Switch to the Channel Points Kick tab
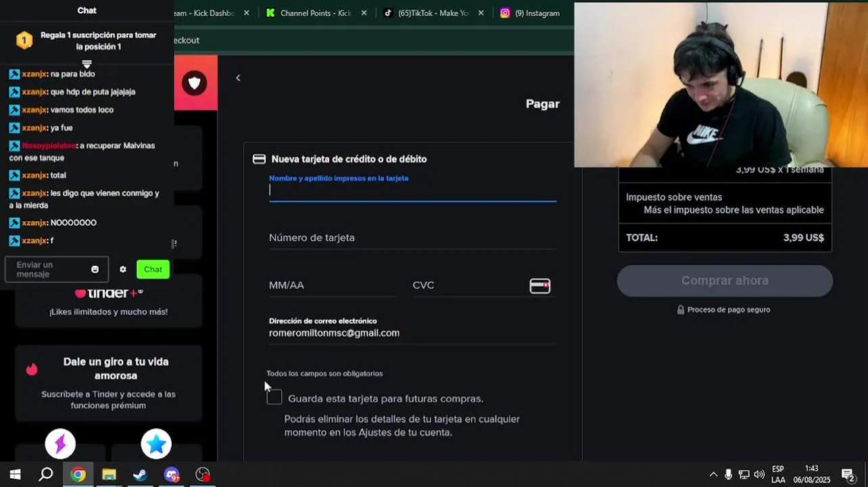This screenshot has width=868, height=487. [316, 13]
